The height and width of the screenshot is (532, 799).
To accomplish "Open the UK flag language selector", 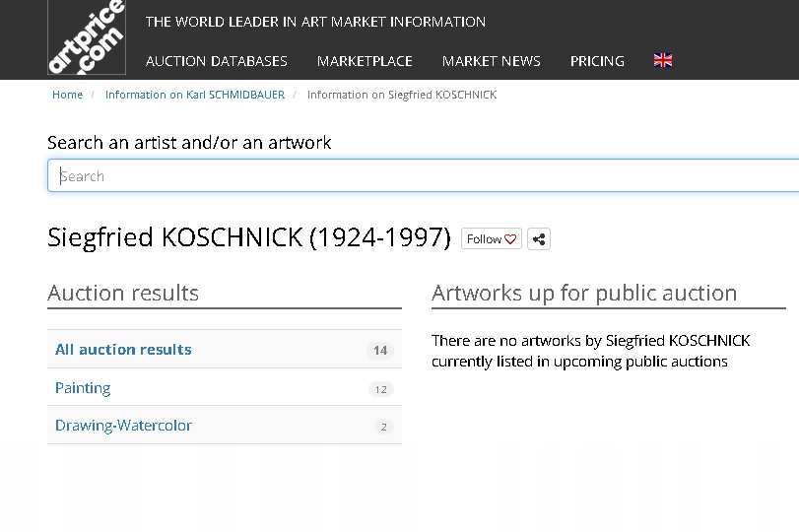I will point(663,61).
